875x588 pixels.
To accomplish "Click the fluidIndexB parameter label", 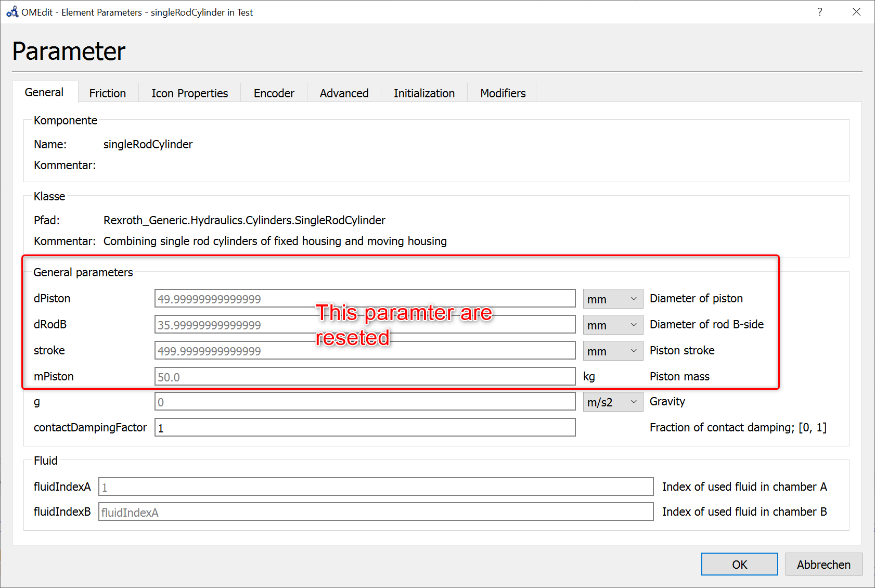I will pos(62,512).
